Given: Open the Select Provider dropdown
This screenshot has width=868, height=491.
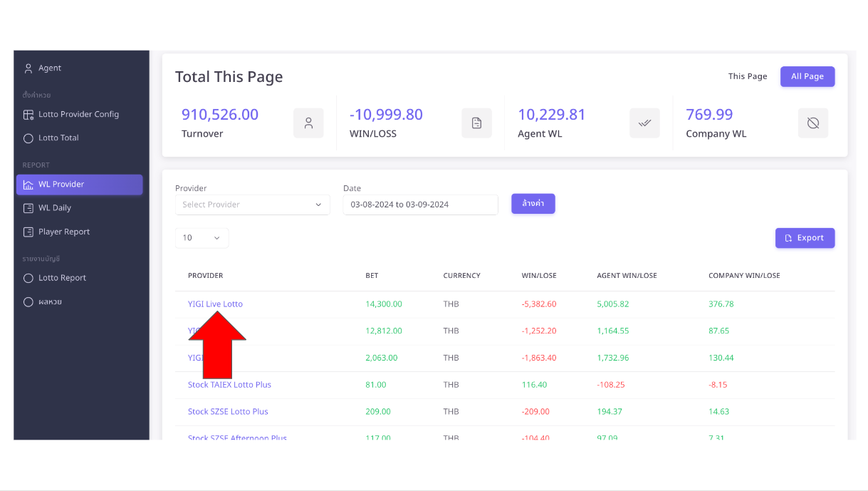Looking at the screenshot, I should pyautogui.click(x=252, y=205).
